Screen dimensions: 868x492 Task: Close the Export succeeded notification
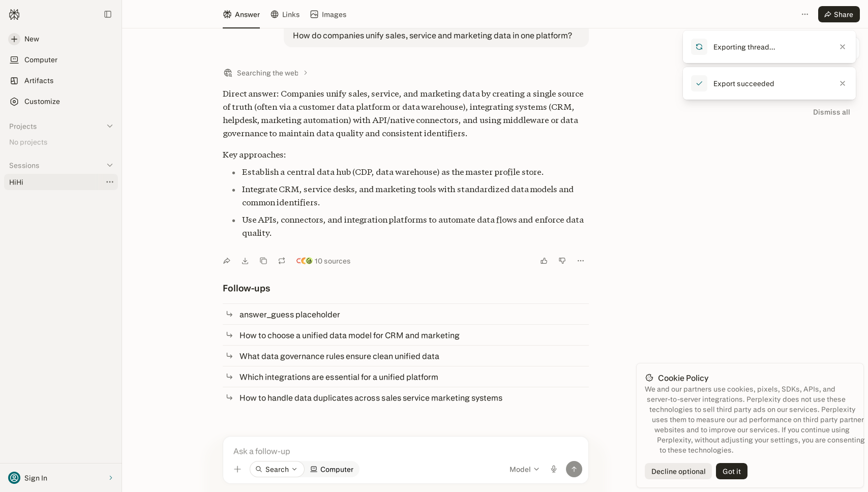[x=843, y=83]
